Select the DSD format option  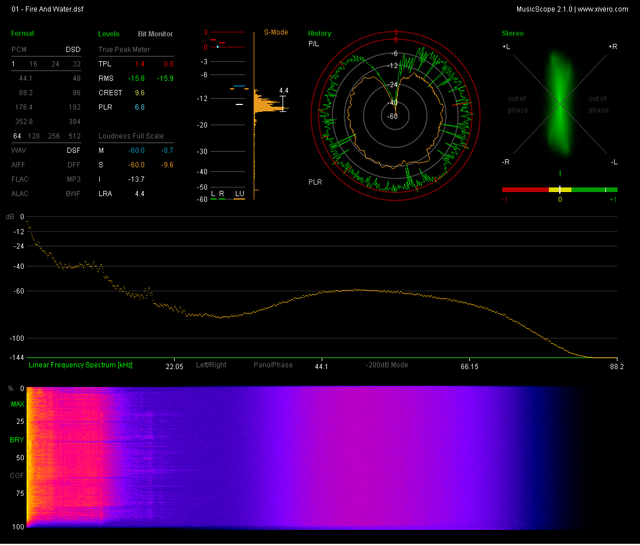coord(73,49)
